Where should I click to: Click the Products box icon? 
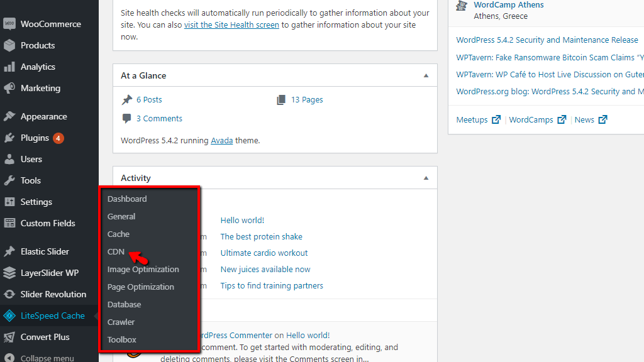pos(9,45)
